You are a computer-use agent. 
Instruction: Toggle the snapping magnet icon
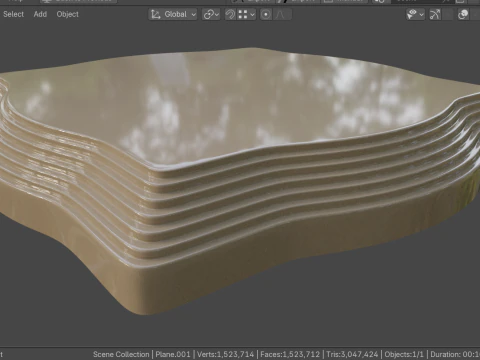[230, 14]
